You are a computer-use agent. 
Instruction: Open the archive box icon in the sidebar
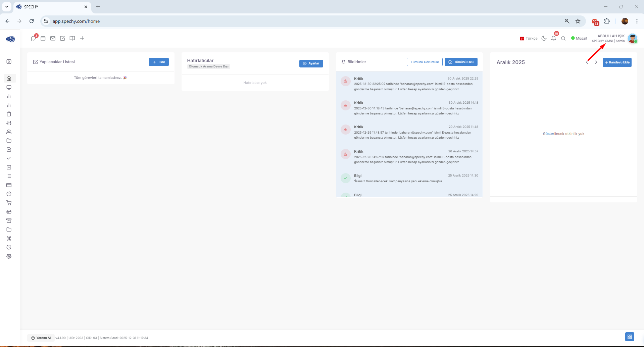click(9, 220)
